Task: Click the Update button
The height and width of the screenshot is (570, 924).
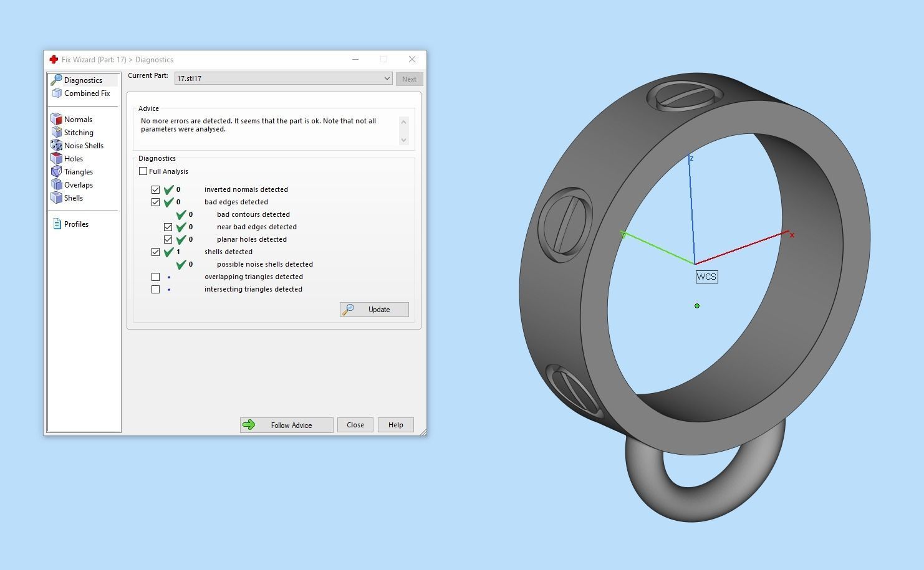Action: pos(374,309)
